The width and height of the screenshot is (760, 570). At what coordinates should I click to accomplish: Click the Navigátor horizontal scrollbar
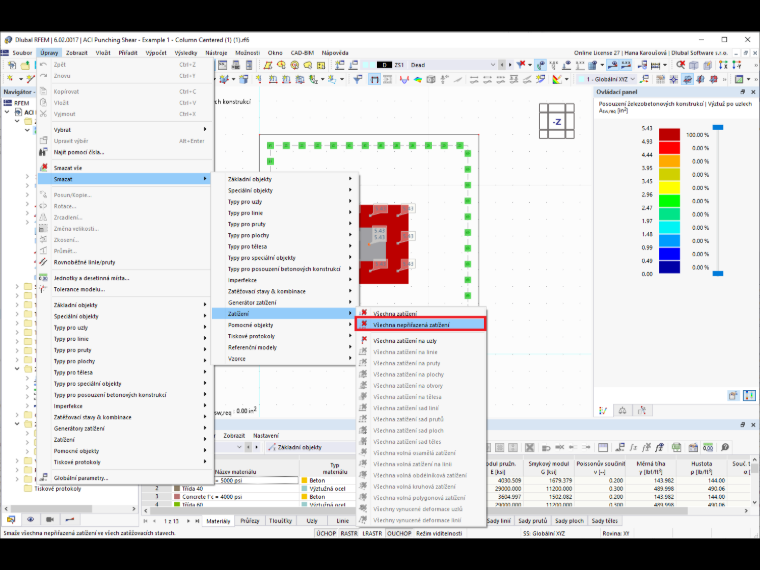point(49,508)
